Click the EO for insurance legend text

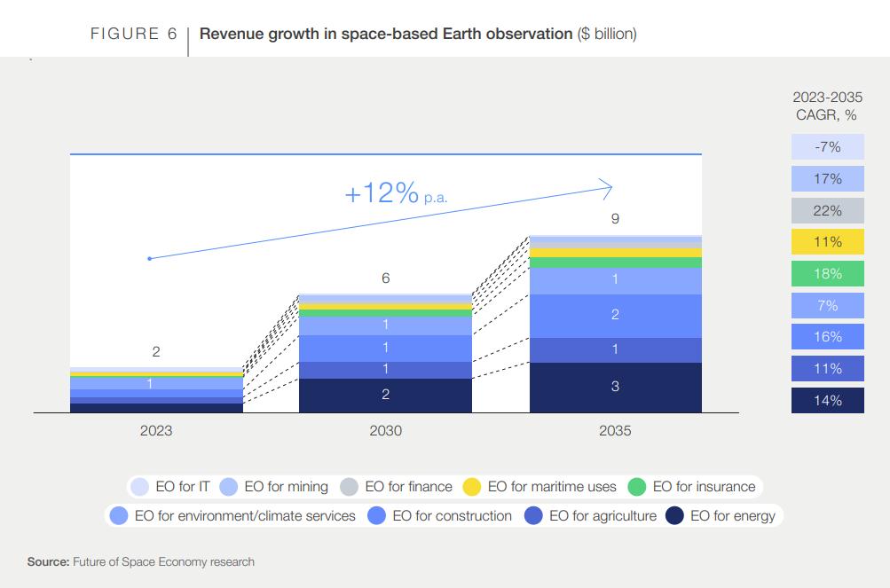[704, 487]
